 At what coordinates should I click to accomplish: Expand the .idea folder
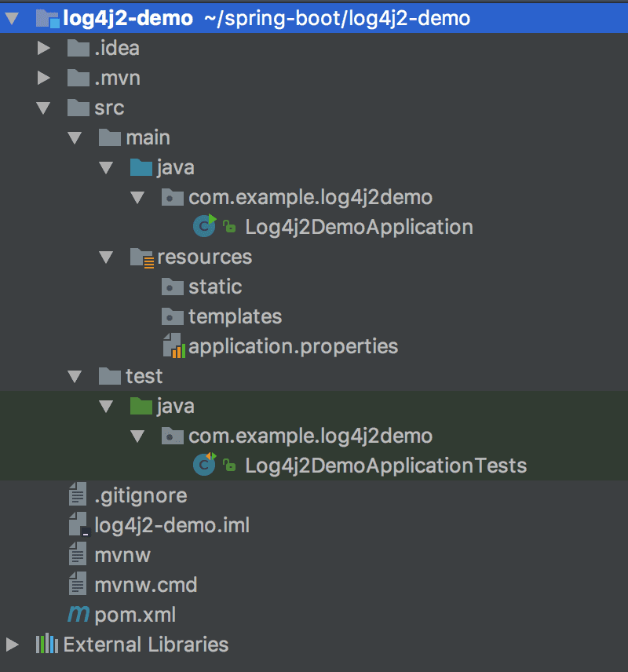pyautogui.click(x=44, y=48)
